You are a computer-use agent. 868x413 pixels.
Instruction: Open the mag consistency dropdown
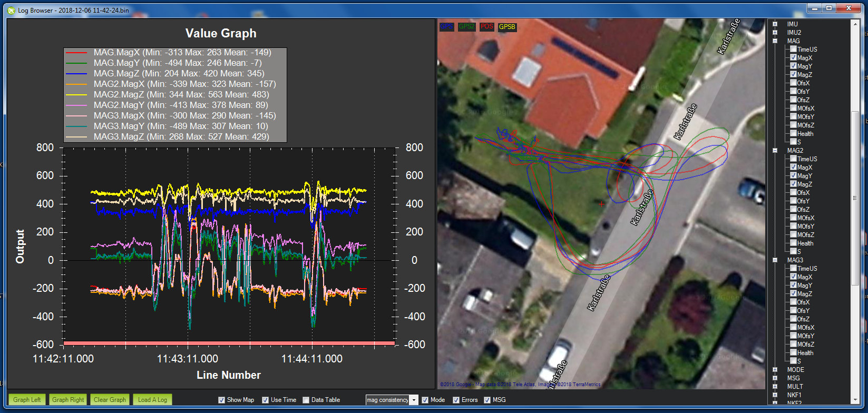[413, 400]
